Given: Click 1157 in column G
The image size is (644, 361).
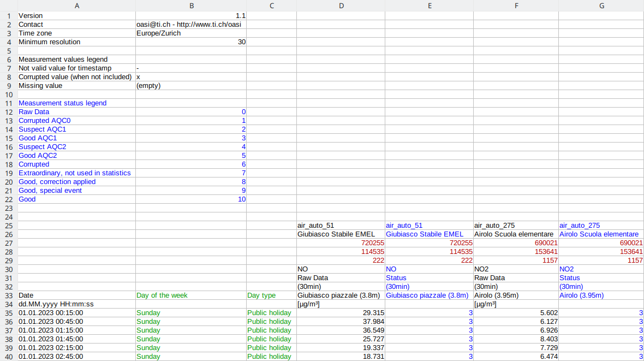Looking at the screenshot, I should click(x=601, y=261).
